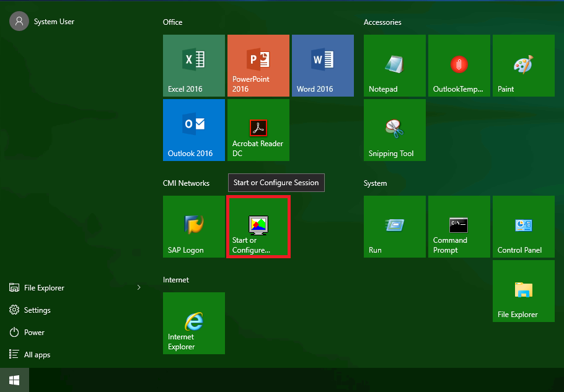This screenshot has height=392, width=564.
Task: Select the Office group heading
Action: pos(173,22)
